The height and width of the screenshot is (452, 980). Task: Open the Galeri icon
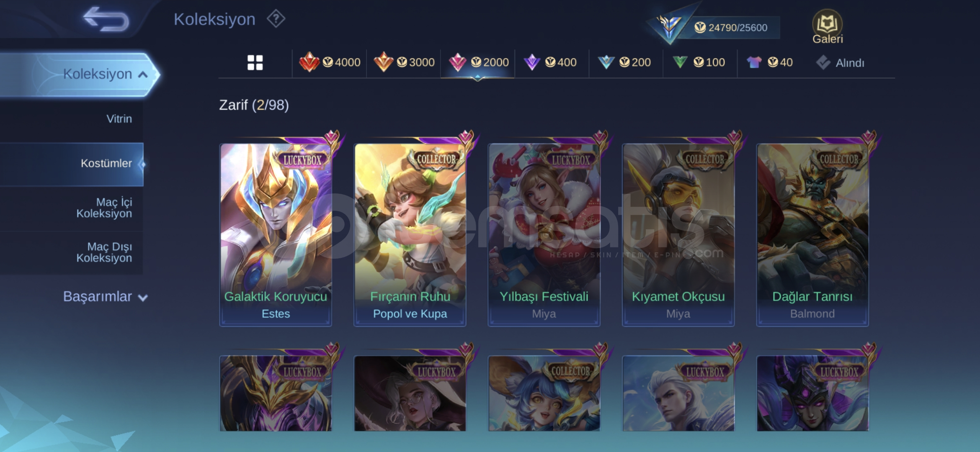828,27
